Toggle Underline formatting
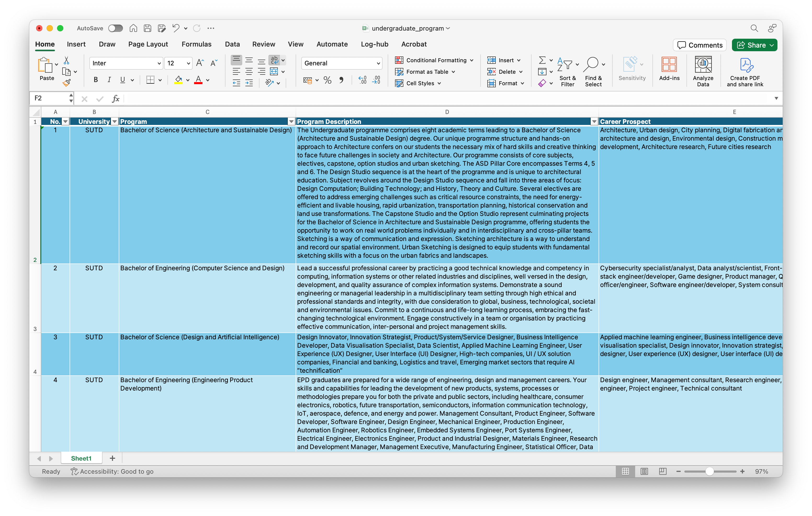812x516 pixels. (123, 80)
